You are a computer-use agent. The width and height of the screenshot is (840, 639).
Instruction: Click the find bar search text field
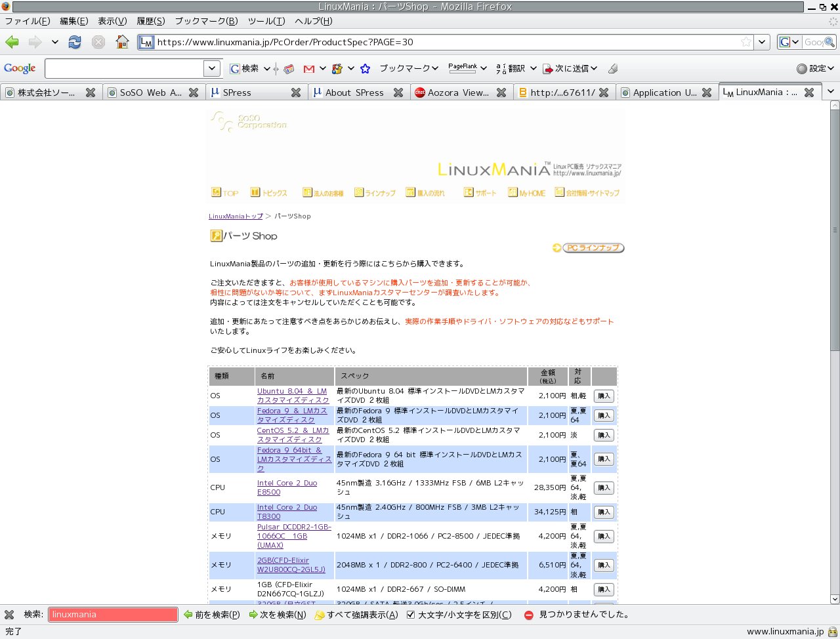[113, 615]
